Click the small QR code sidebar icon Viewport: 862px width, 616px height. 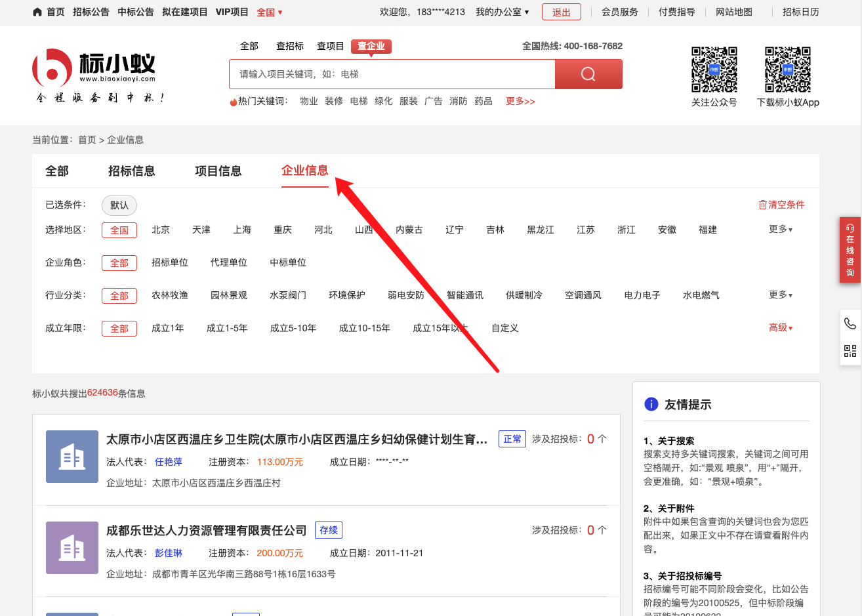[x=850, y=351]
